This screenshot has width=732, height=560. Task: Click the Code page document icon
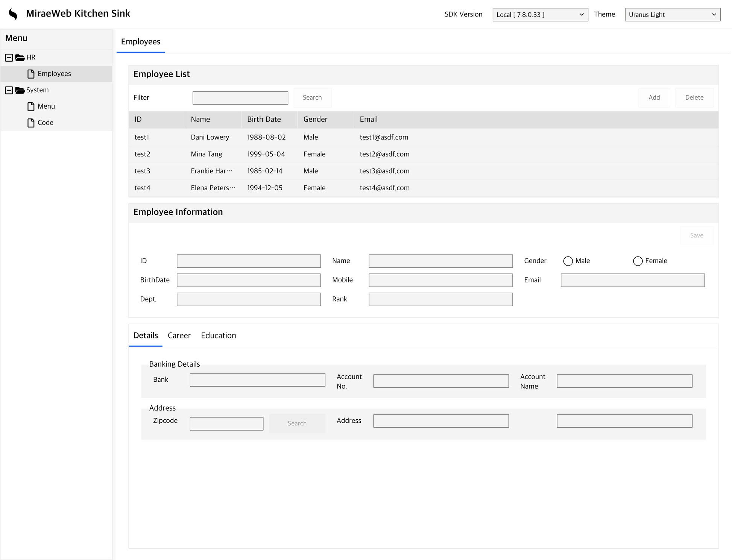pos(31,123)
